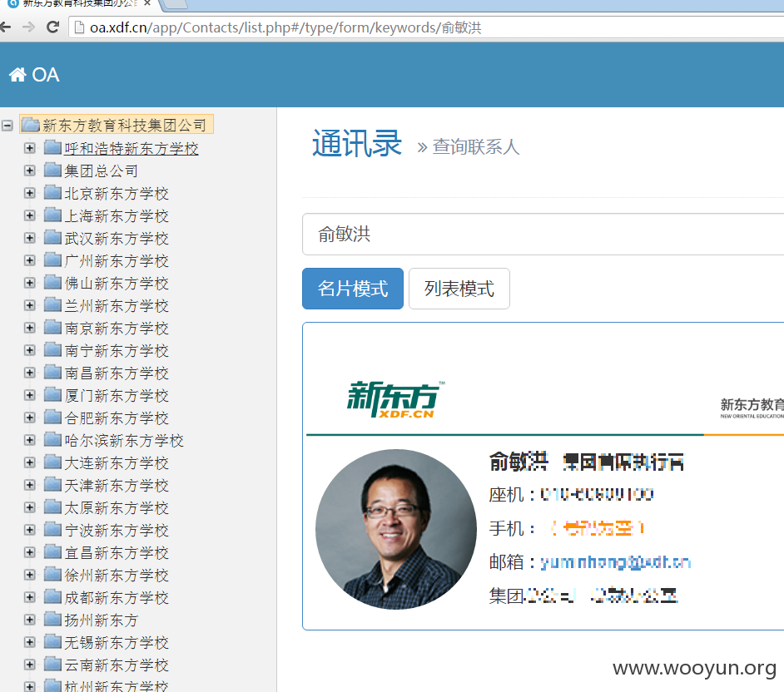Click the browser forward arrow

[28, 27]
